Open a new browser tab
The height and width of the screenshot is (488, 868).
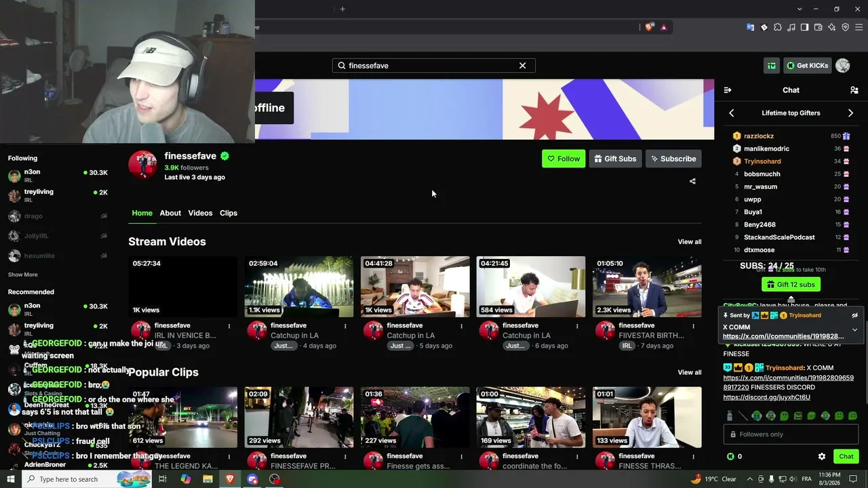(x=342, y=9)
